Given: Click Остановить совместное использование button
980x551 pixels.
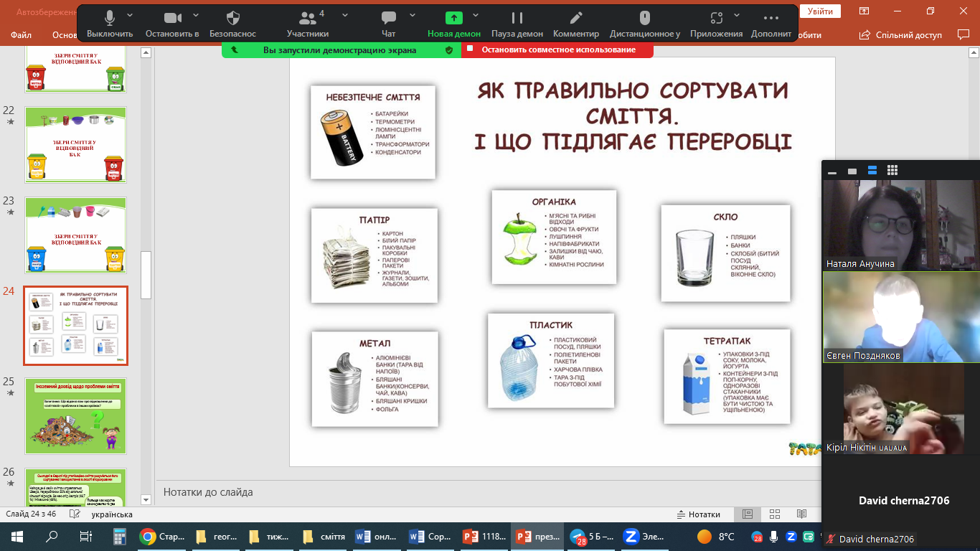Looking at the screenshot, I should tap(558, 50).
